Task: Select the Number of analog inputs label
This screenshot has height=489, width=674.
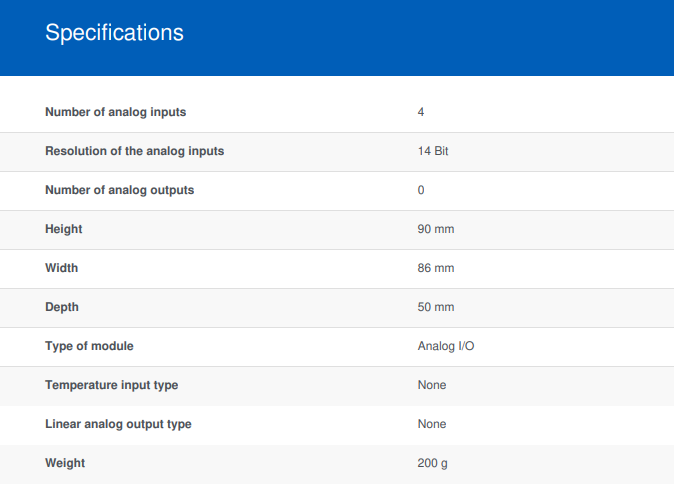Action: coord(116,112)
